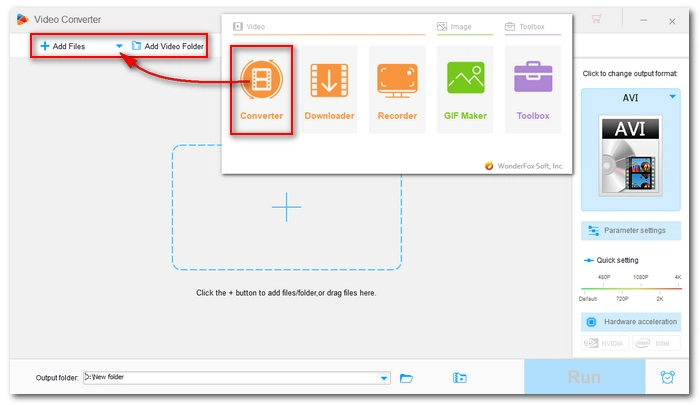Click the Add Files button
Image resolution: width=700 pixels, height=405 pixels.
coord(63,46)
